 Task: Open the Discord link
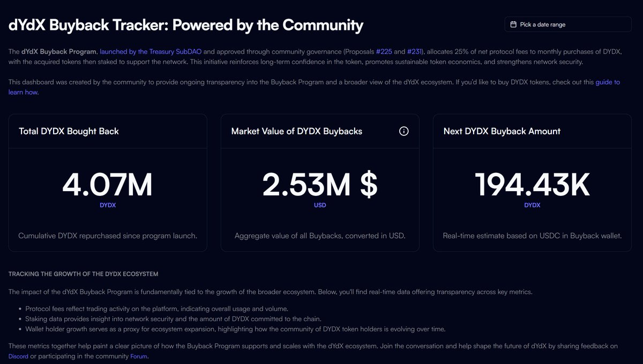tap(18, 356)
